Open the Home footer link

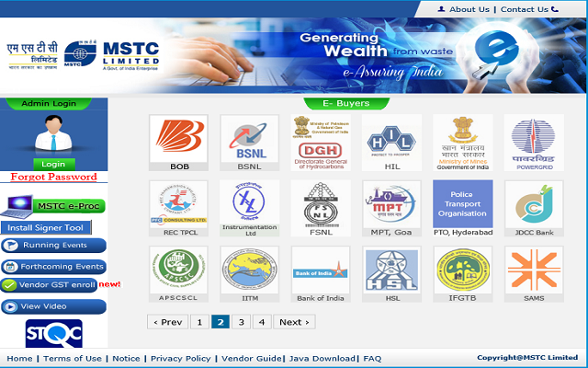[x=19, y=359]
